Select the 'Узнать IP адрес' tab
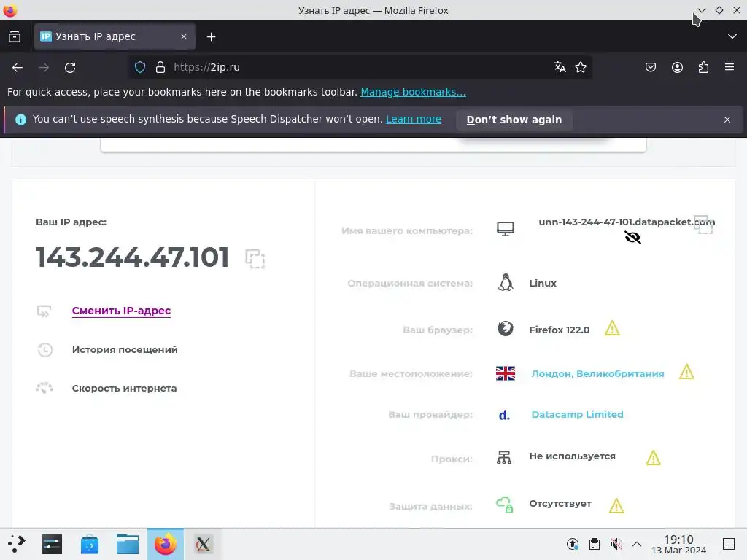747x560 pixels. point(115,36)
